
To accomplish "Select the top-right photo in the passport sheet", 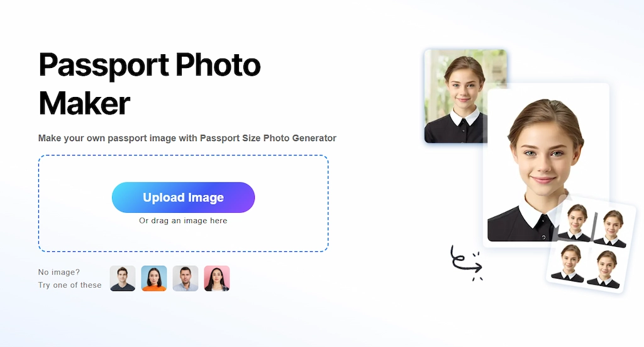I will (x=611, y=228).
